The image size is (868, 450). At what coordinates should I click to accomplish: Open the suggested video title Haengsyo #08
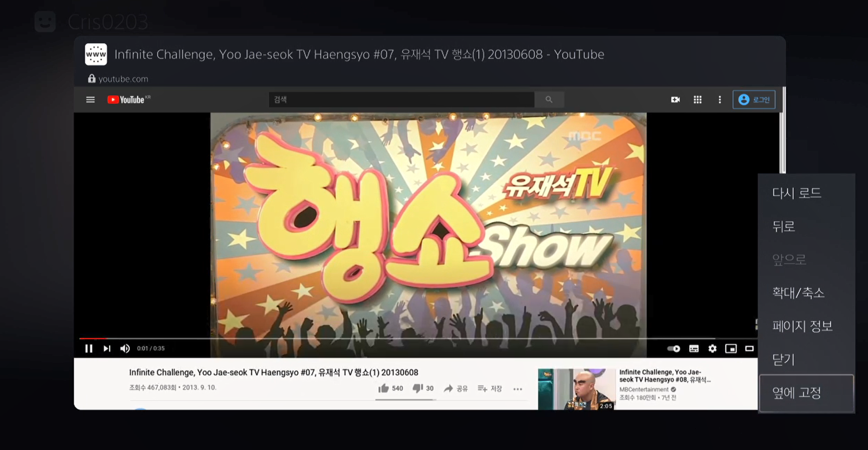pos(664,376)
